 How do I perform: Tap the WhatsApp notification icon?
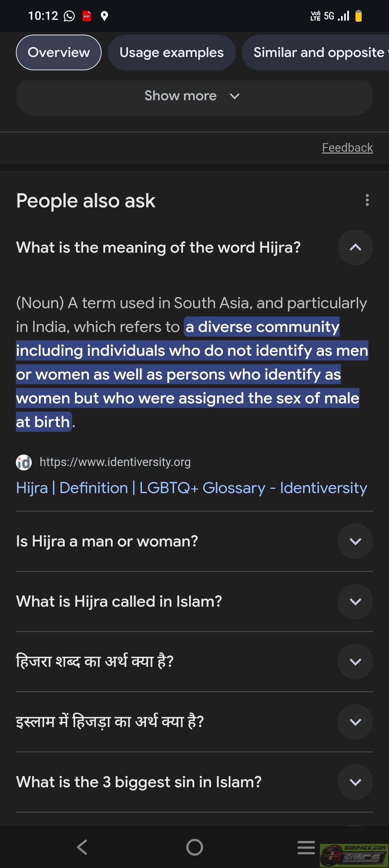coord(69,16)
